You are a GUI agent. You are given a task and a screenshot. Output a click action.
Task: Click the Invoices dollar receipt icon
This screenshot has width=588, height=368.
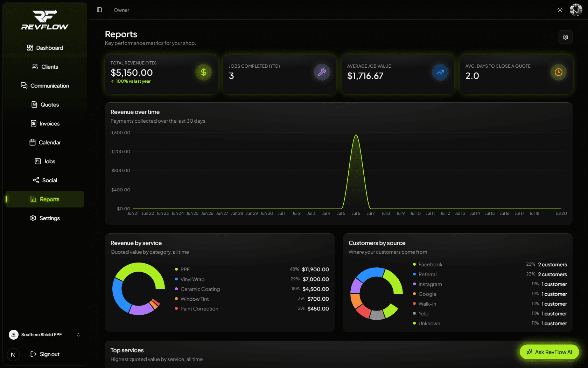[34, 123]
